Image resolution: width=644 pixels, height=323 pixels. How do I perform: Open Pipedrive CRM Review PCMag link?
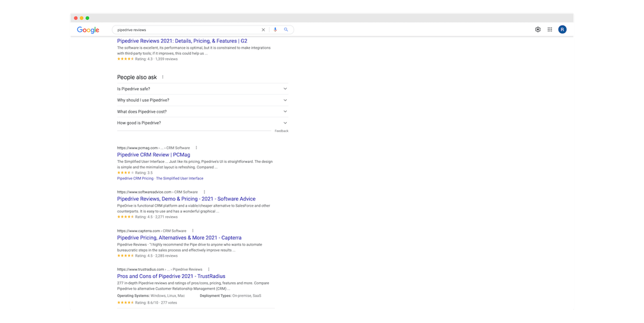153,155
